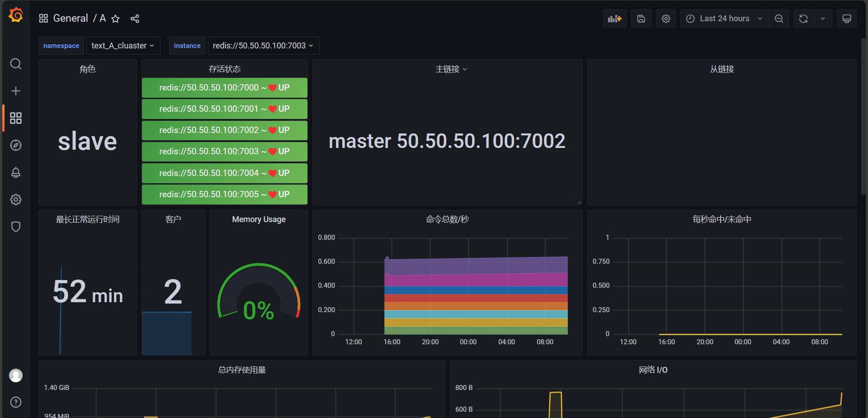The width and height of the screenshot is (868, 418).
Task: Star dashboard A as favorite
Action: coord(115,19)
